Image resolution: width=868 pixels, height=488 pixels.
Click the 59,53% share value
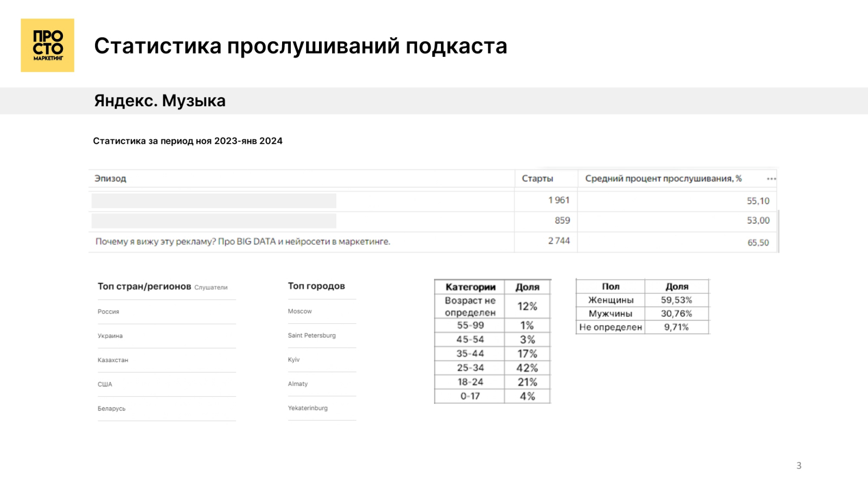[676, 300]
